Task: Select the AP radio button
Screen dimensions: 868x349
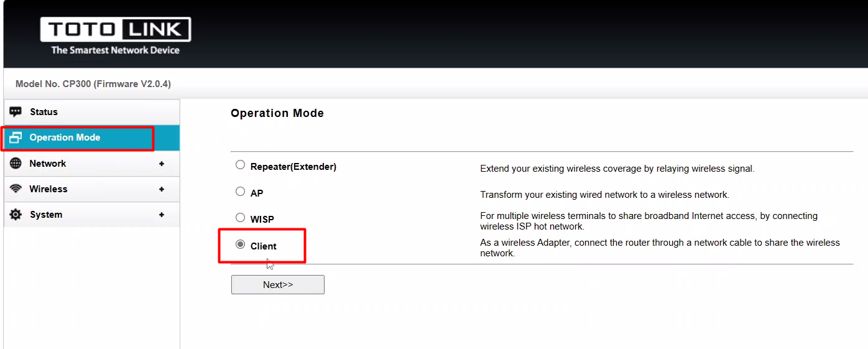Action: (x=240, y=192)
